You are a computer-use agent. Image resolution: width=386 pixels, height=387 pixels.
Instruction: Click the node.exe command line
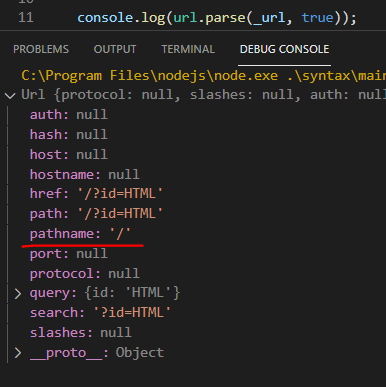[x=203, y=76]
